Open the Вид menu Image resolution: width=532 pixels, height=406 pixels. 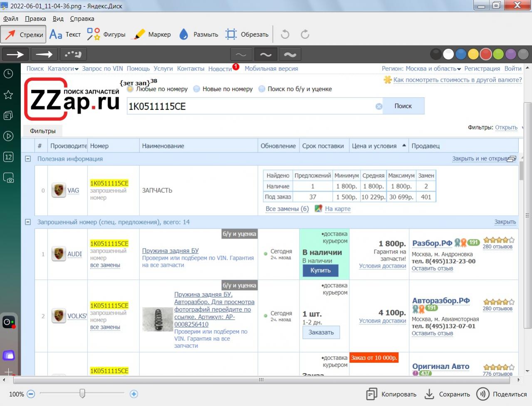(58, 19)
